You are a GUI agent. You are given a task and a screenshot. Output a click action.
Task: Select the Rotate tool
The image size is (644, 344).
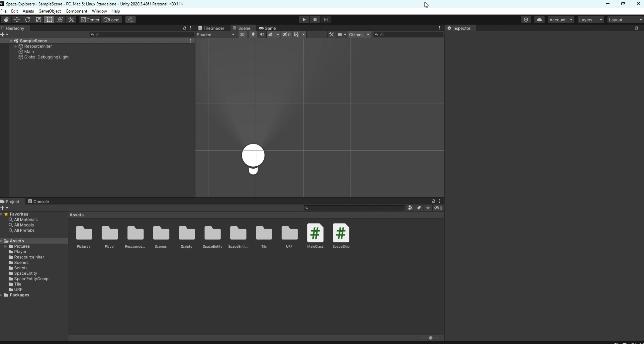tap(28, 20)
